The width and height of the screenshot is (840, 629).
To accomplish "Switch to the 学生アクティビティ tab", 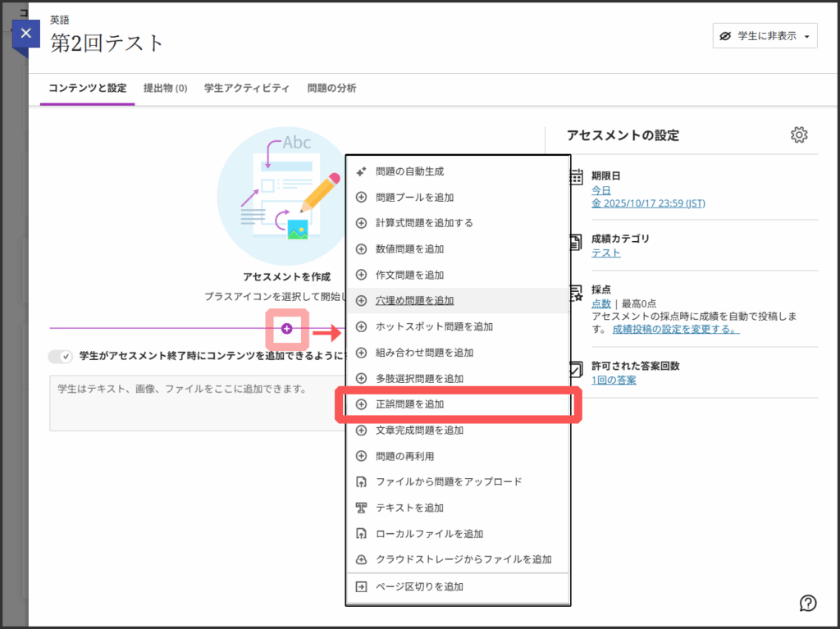I will (x=247, y=89).
